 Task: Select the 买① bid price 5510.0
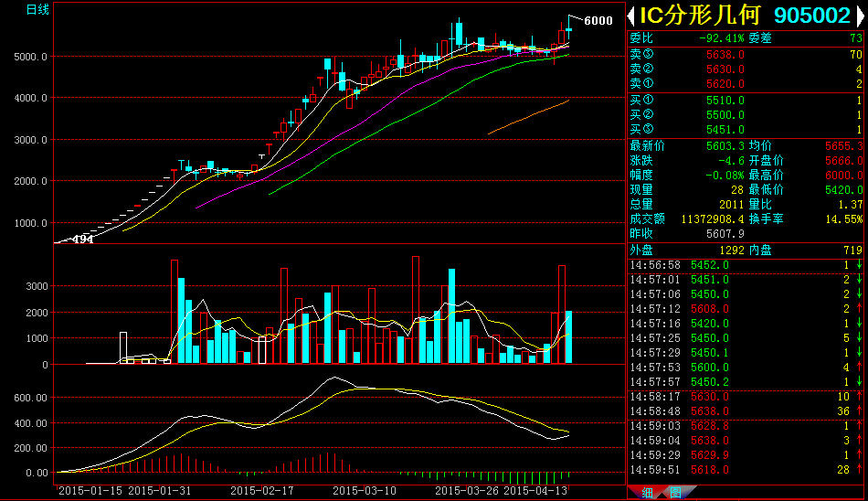click(725, 101)
